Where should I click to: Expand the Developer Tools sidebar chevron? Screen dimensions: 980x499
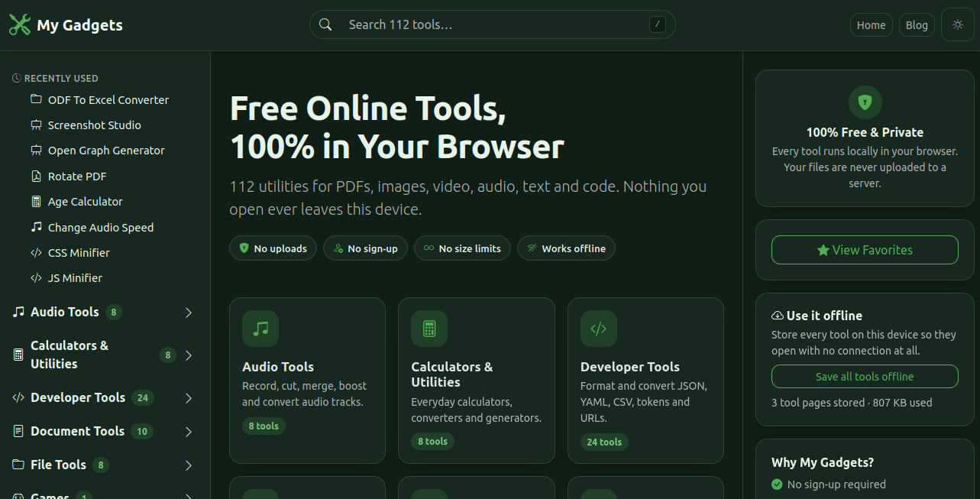(189, 398)
